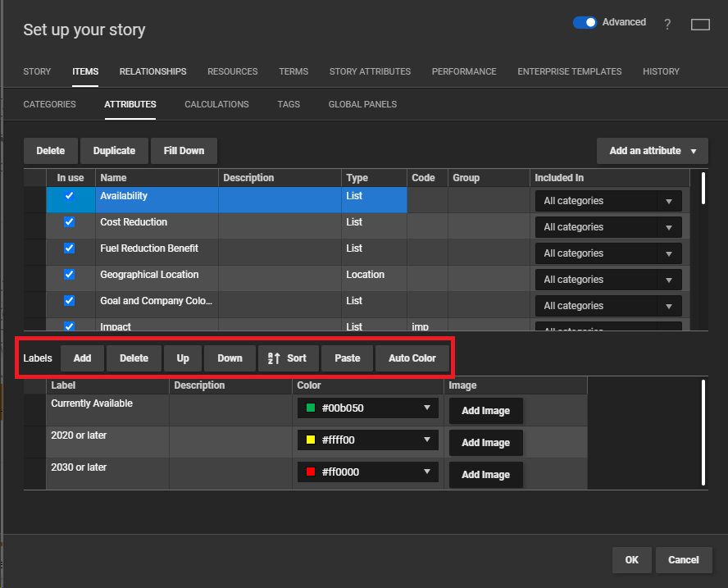Open the TAGS sub-tab
Viewport: 728px width, 588px height.
[289, 104]
